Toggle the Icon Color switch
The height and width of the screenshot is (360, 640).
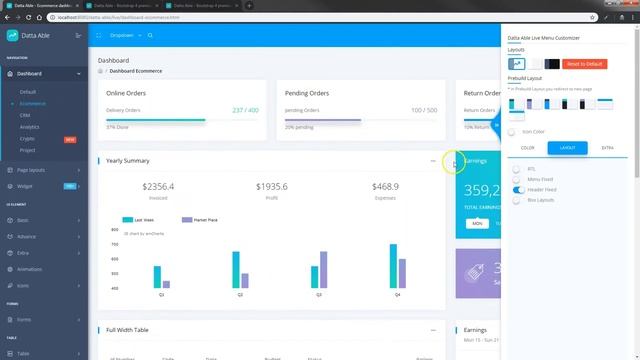tap(512, 132)
